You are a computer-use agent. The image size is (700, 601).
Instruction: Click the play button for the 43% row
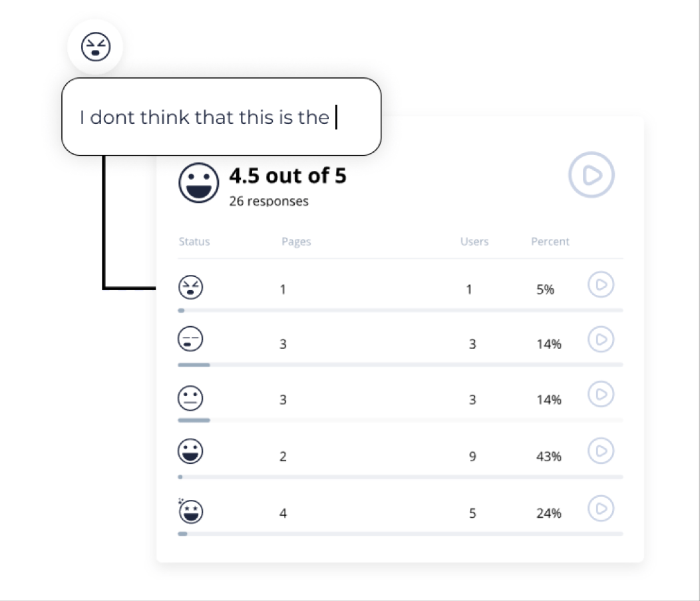pos(601,451)
